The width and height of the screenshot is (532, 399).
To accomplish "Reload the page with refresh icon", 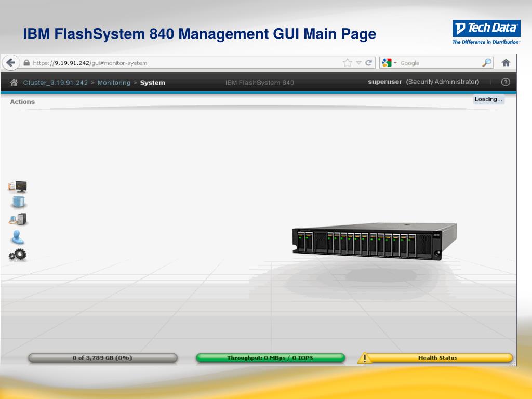I will (368, 63).
